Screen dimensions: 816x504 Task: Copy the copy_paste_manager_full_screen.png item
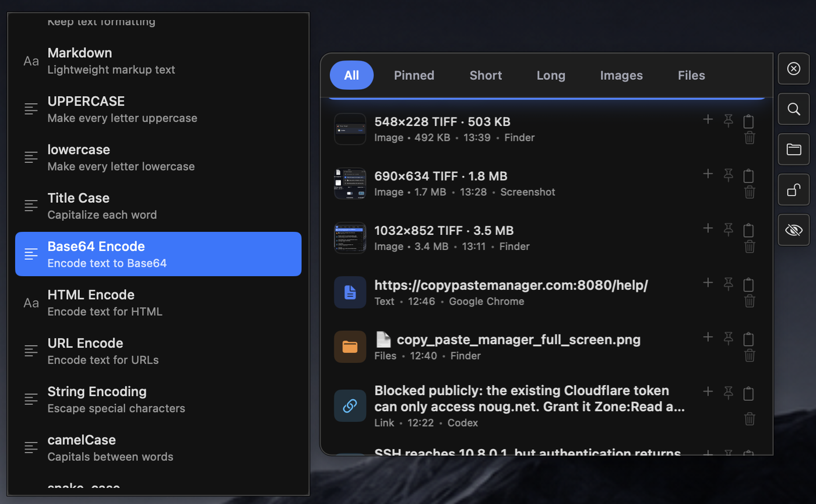pos(749,339)
